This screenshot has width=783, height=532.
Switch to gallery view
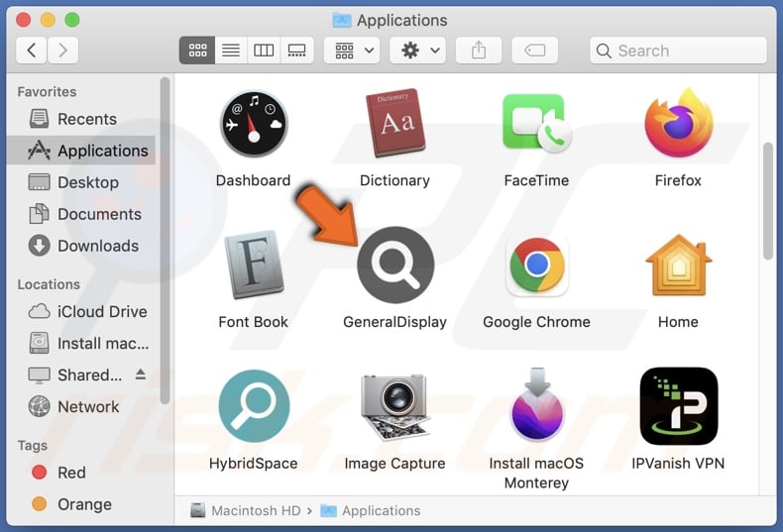(x=297, y=50)
